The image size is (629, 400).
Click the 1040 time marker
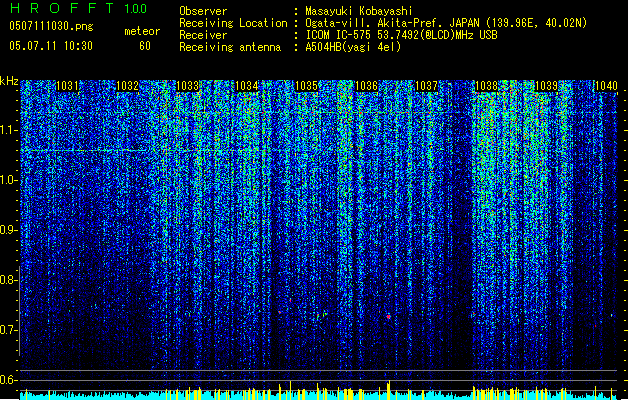pos(606,86)
